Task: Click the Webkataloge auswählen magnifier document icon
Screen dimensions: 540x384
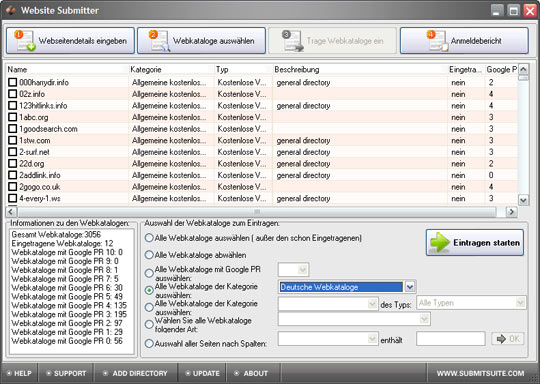Action: [160, 41]
